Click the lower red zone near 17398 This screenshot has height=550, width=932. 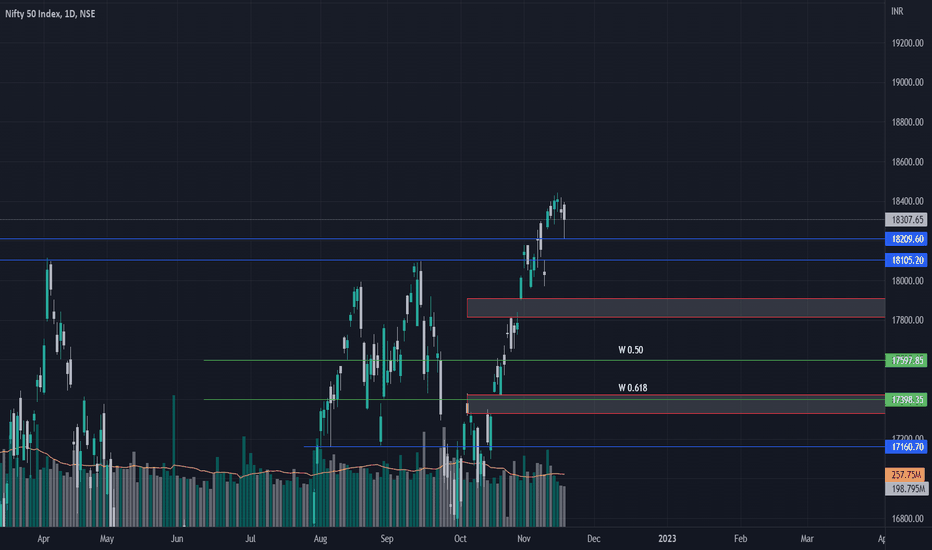[676, 404]
